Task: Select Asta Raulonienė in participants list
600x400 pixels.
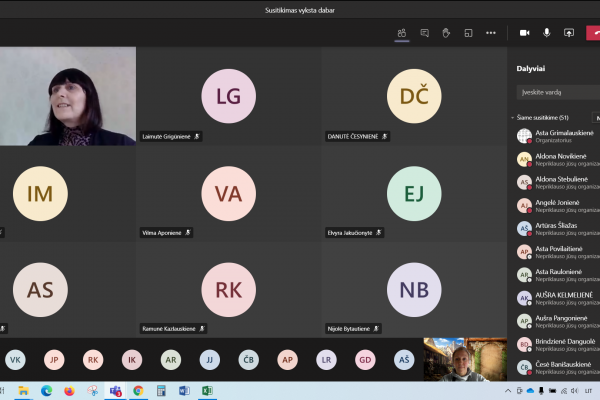Action: pyautogui.click(x=558, y=275)
